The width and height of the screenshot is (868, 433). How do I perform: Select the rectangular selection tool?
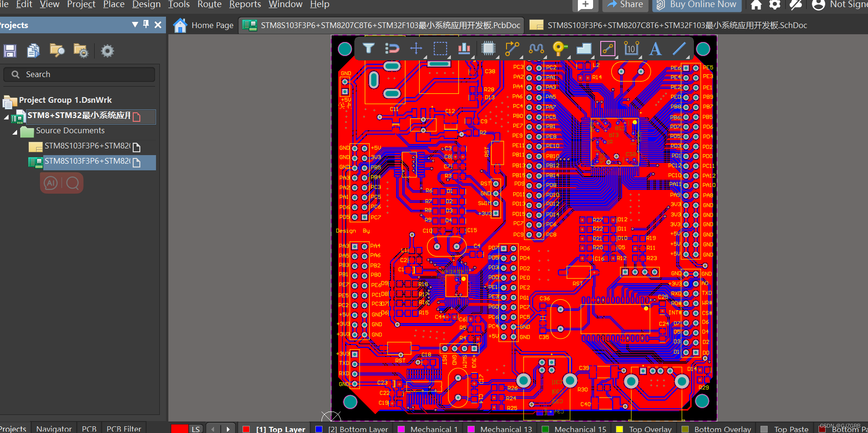point(440,49)
